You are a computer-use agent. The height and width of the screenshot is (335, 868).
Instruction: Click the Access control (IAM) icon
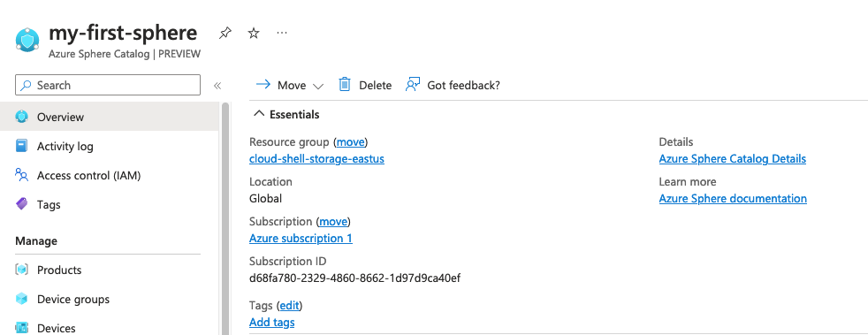[x=21, y=176]
